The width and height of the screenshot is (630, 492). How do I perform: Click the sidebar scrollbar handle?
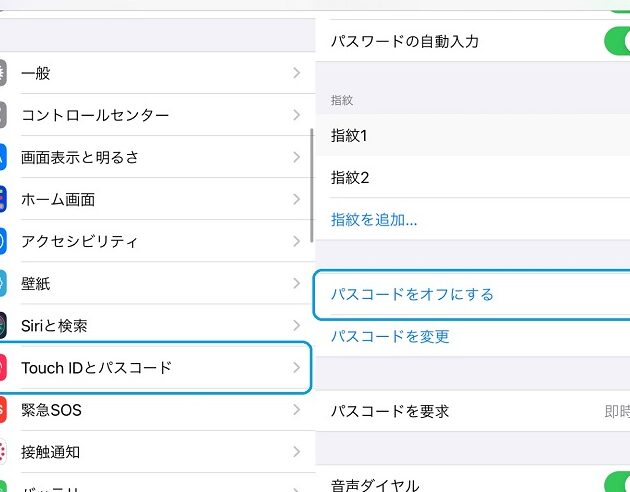pos(311,185)
